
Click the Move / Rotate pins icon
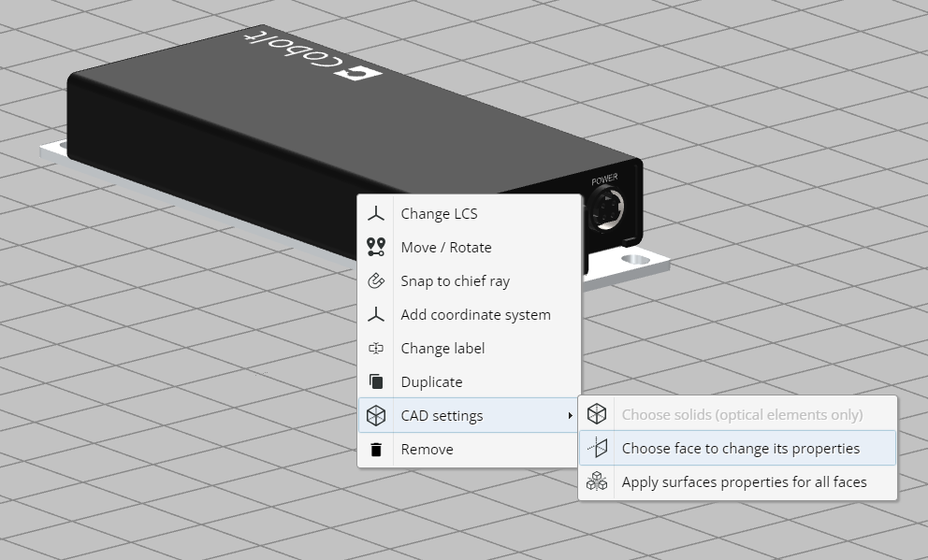click(x=376, y=247)
